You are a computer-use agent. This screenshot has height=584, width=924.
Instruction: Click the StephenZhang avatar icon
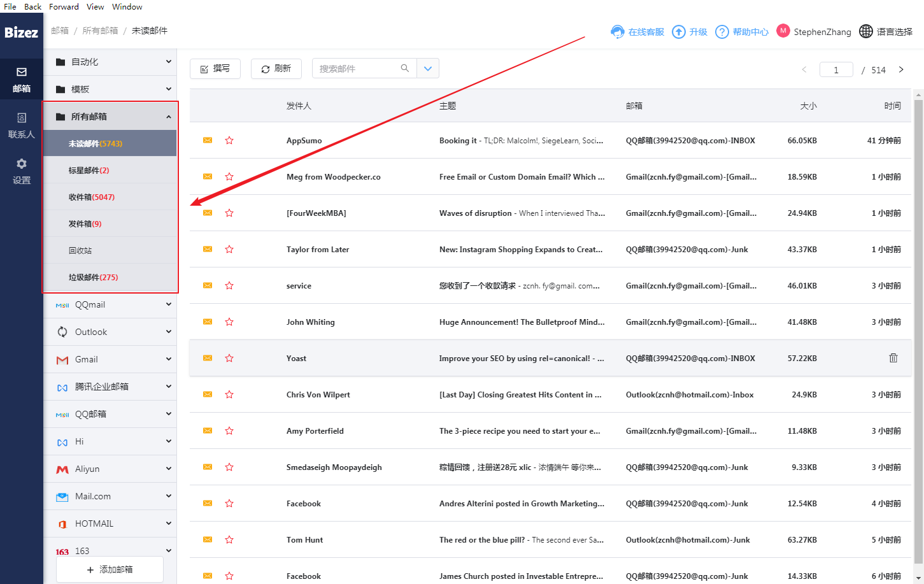[x=783, y=31]
